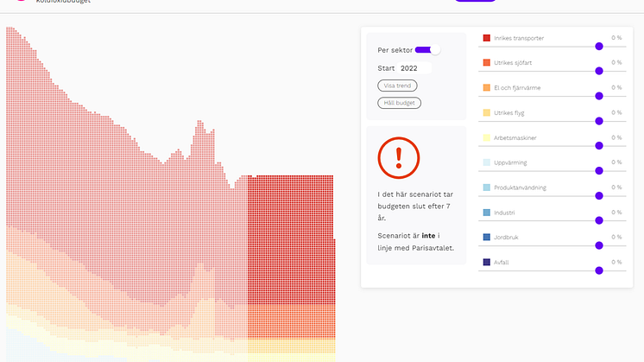The height and width of the screenshot is (362, 644).
Task: Click the Utrikes flyg label
Action: click(508, 113)
